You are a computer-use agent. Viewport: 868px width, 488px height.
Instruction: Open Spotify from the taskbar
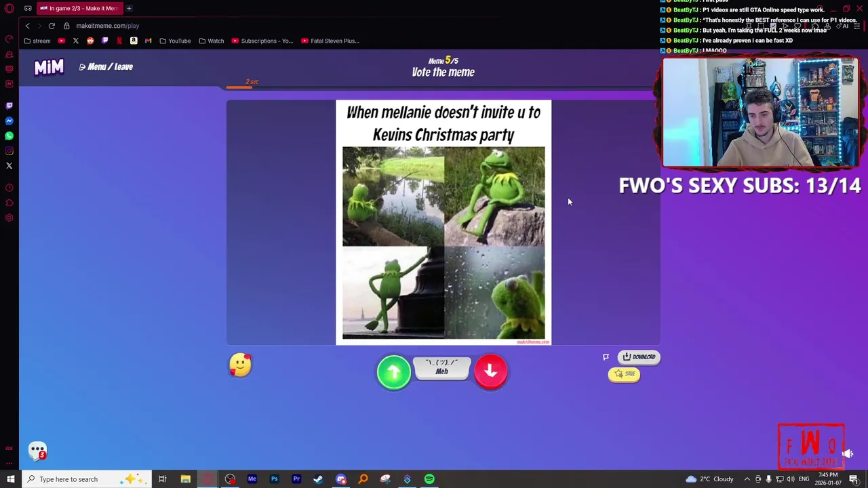(429, 479)
